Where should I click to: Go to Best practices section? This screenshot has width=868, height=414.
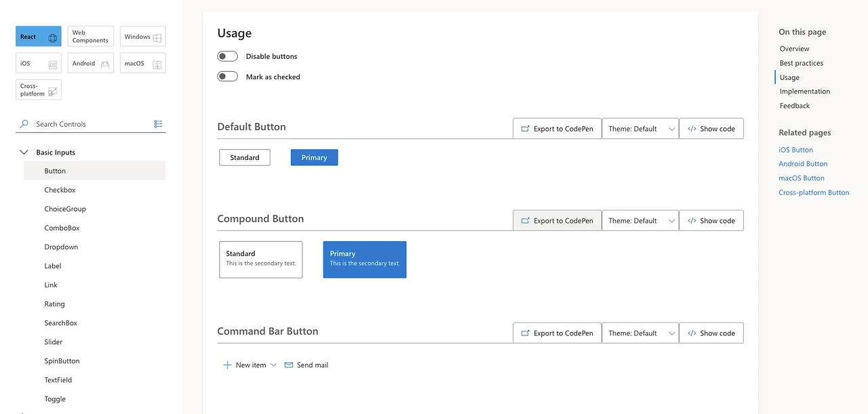point(801,63)
